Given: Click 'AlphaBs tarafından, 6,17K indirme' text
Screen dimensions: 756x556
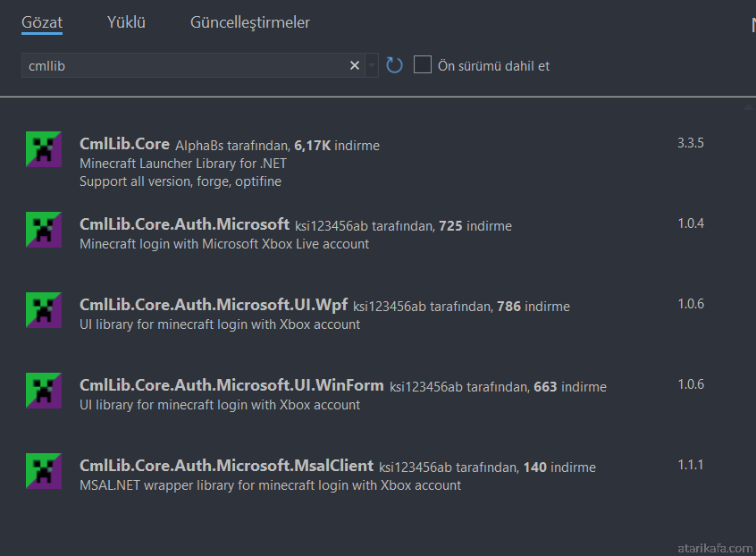Looking at the screenshot, I should pos(277,146).
